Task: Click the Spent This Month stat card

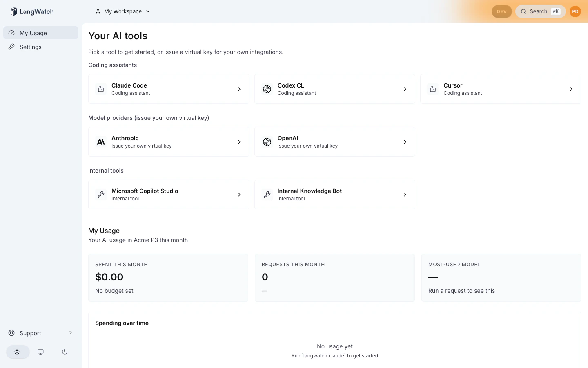Action: click(168, 278)
